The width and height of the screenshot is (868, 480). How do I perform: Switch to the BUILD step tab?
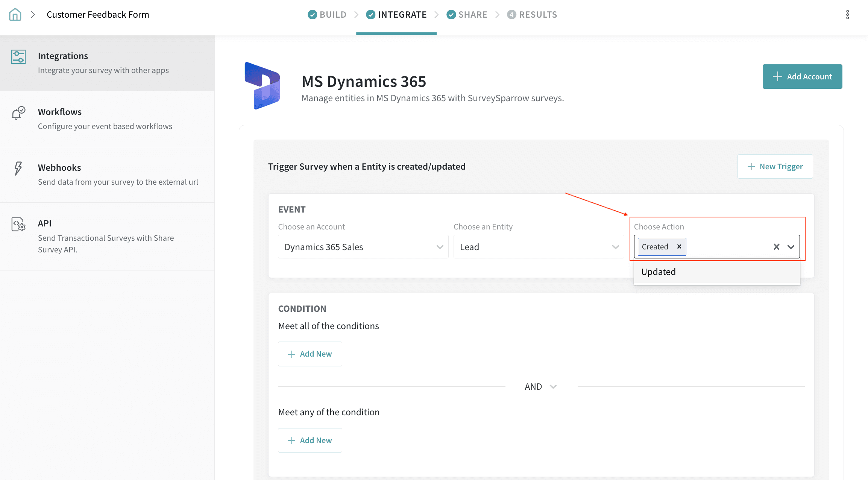[327, 15]
